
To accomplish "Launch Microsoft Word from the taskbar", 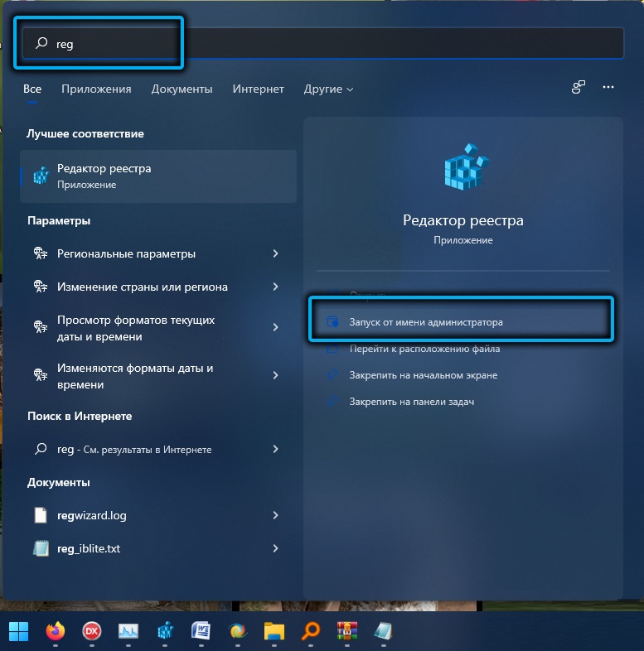I will [x=201, y=630].
